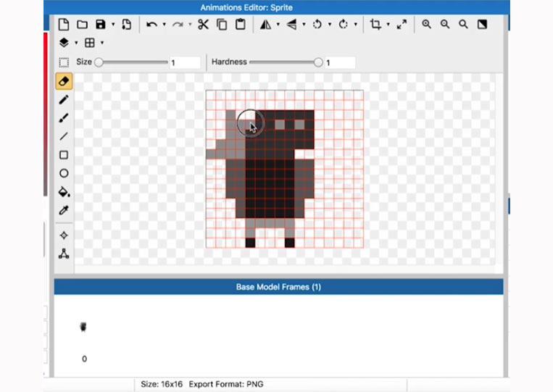The height and width of the screenshot is (392, 553).
Task: Click the Size value input field
Action: [x=185, y=62]
